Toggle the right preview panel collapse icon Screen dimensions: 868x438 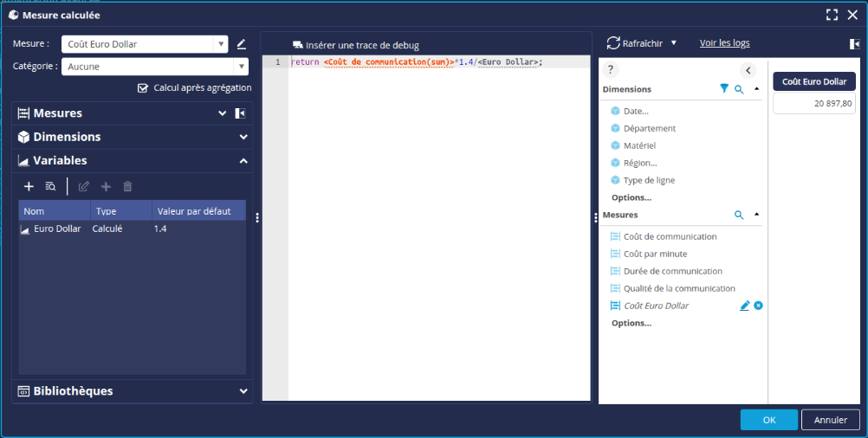point(854,43)
